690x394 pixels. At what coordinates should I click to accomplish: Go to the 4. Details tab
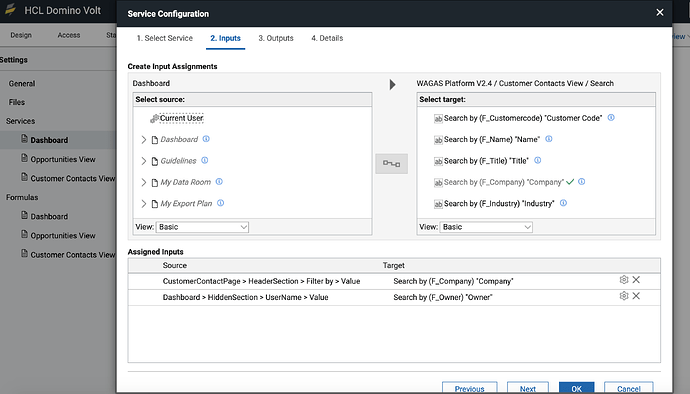327,38
